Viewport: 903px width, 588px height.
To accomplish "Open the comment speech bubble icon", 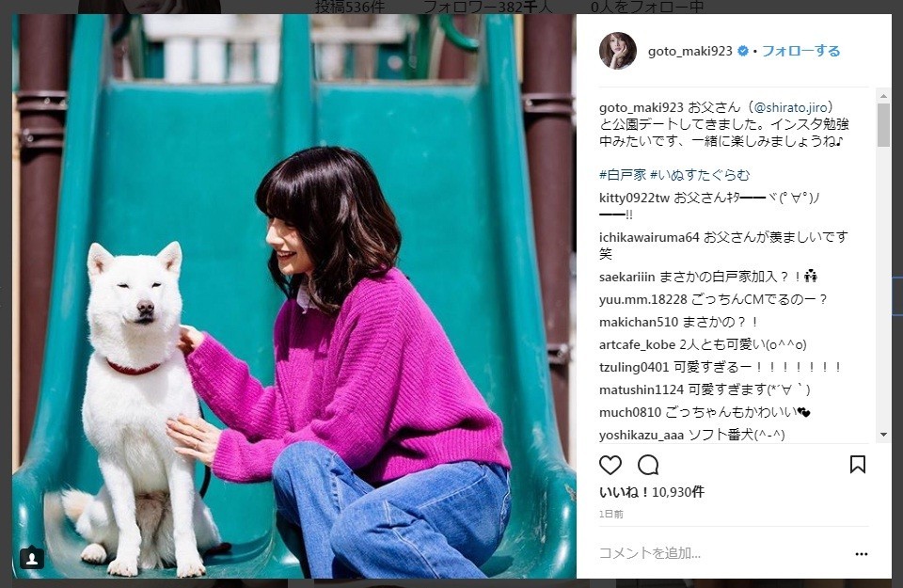I will point(648,465).
